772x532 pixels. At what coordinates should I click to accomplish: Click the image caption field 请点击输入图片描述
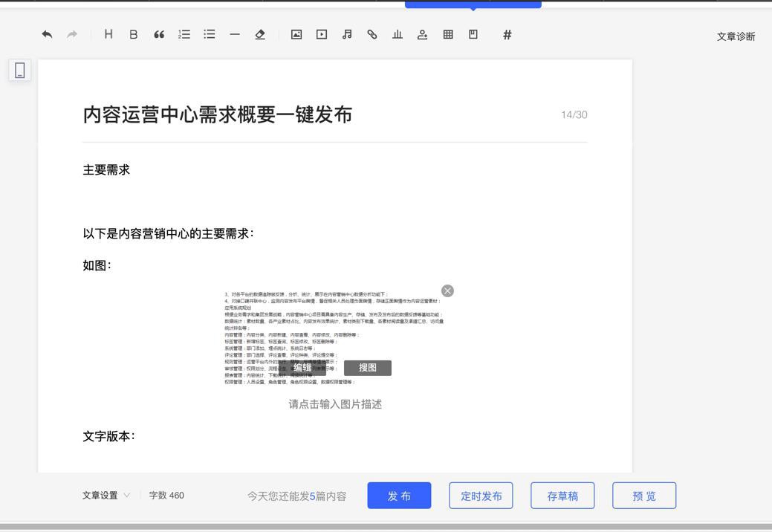[x=335, y=404]
